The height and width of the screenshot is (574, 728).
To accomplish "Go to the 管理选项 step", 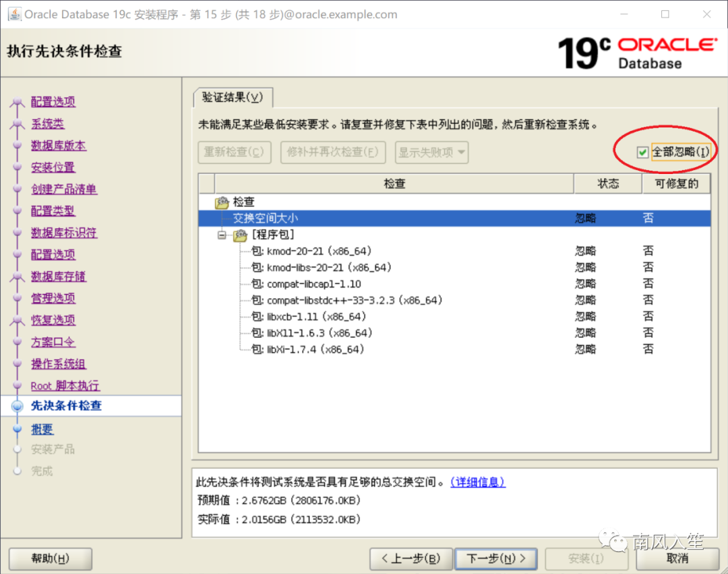I will pyautogui.click(x=53, y=298).
